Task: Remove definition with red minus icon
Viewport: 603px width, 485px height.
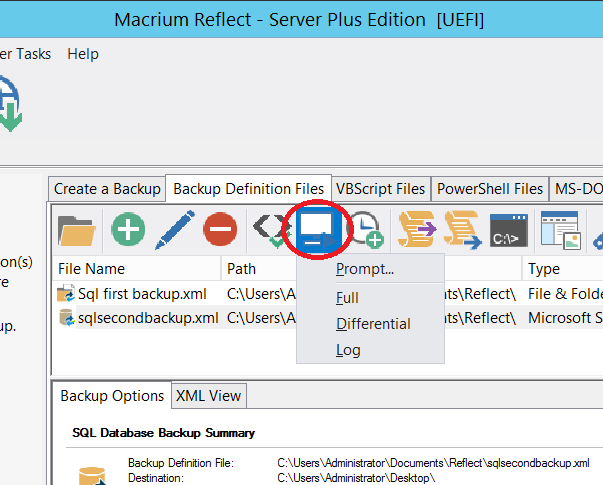Action: click(220, 229)
